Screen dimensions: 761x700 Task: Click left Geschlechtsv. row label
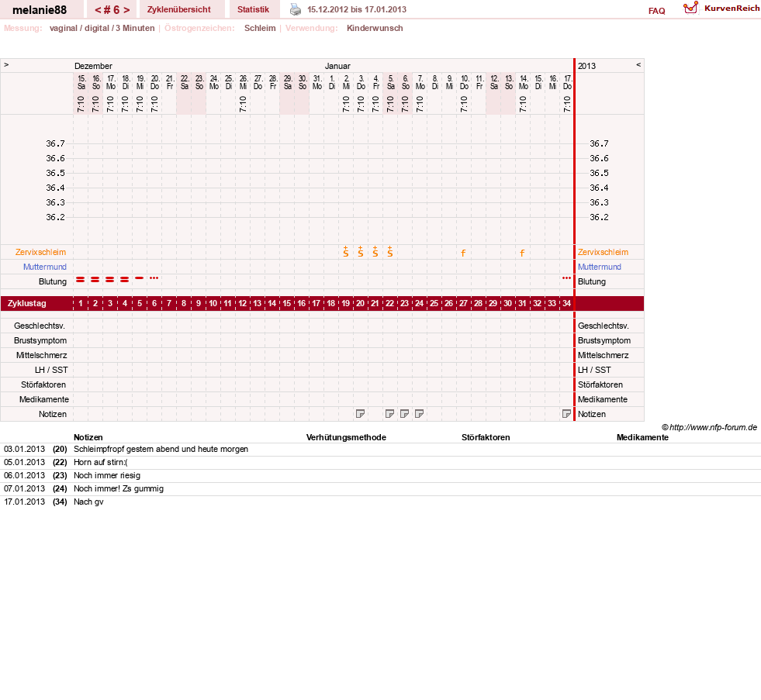[x=40, y=326]
